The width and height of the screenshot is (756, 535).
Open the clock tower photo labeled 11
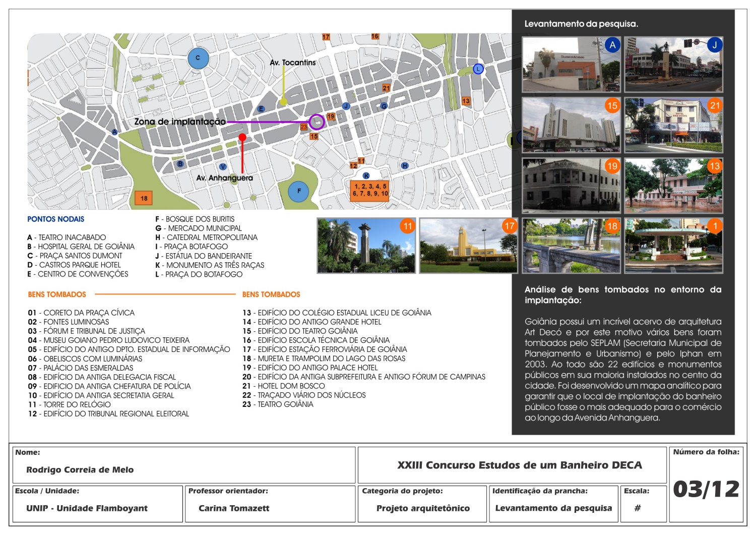pyautogui.click(x=366, y=246)
